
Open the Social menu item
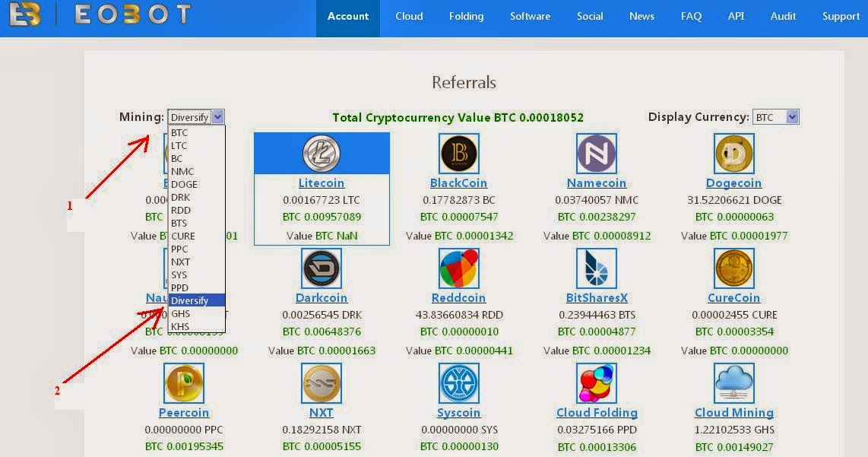[590, 17]
